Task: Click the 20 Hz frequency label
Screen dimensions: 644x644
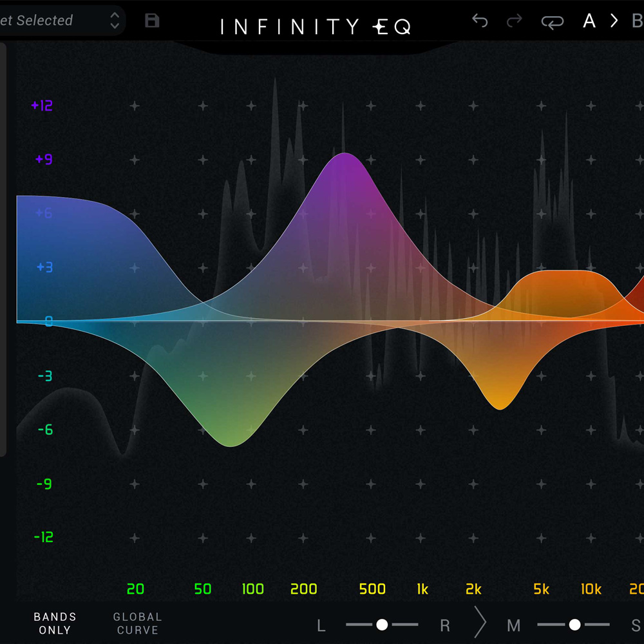Action: pyautogui.click(x=135, y=589)
